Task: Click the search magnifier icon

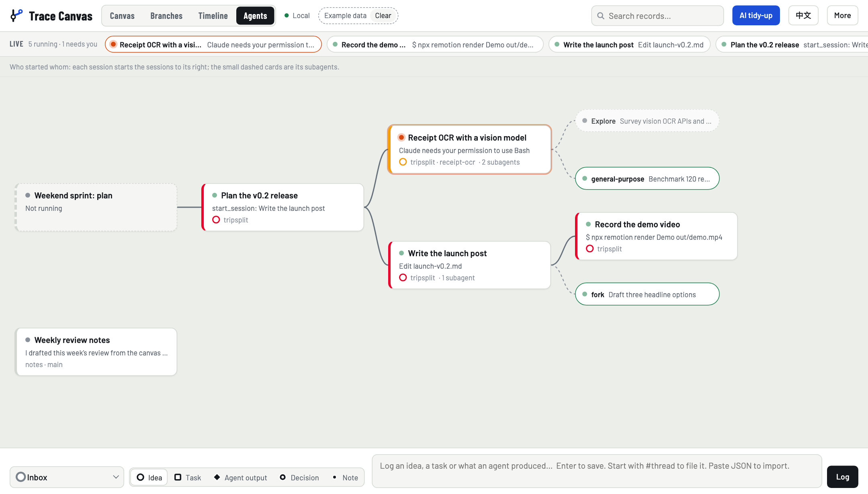Action: point(601,16)
